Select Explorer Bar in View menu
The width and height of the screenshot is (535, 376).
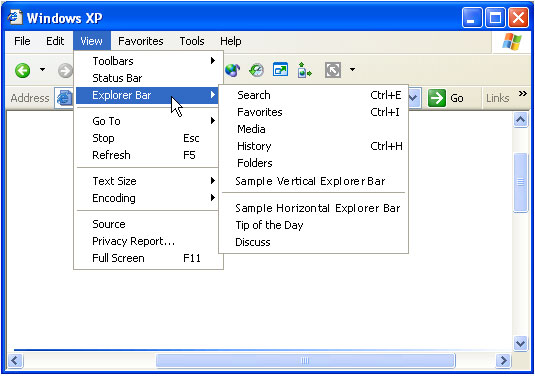click(146, 95)
